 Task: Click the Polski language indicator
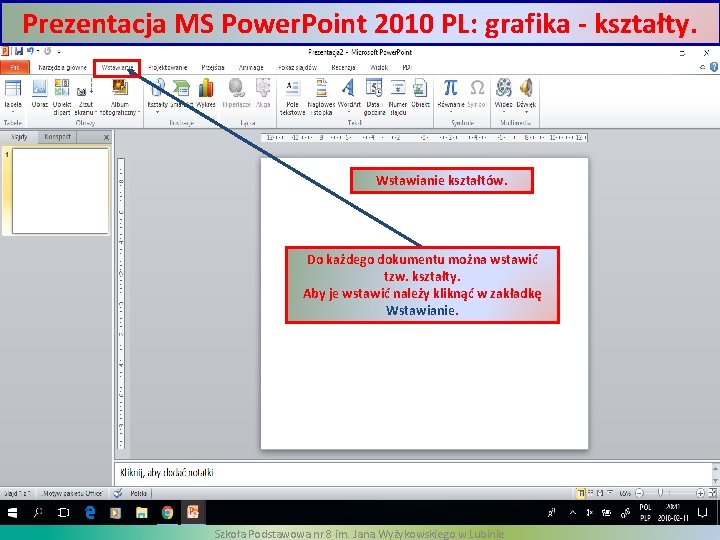tap(138, 493)
